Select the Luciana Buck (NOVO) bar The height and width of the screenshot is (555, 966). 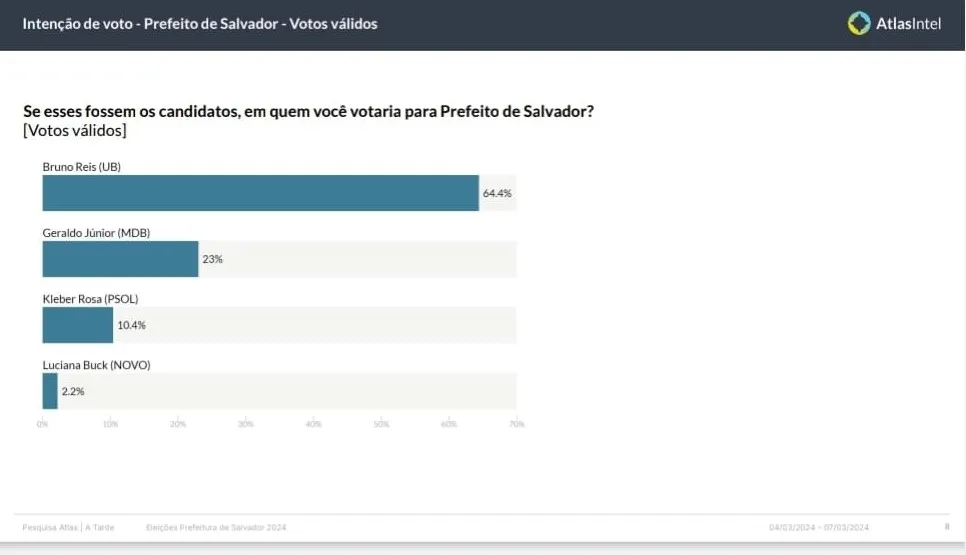pos(50,391)
